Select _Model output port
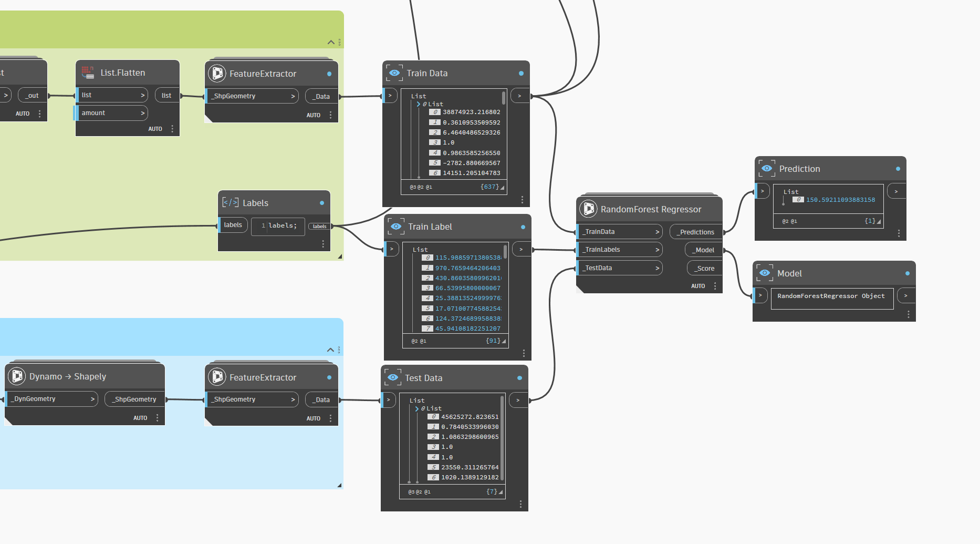980x544 pixels. (704, 250)
